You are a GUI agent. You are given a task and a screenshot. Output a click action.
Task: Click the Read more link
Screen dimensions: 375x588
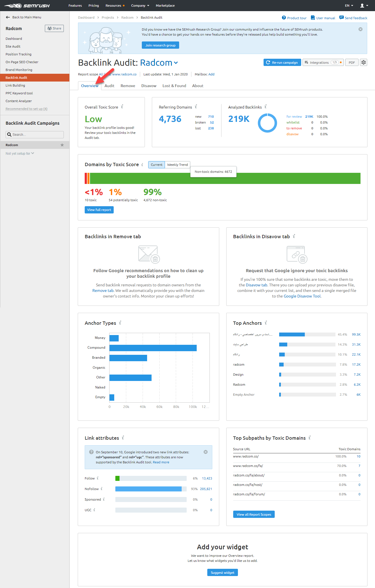(161, 462)
